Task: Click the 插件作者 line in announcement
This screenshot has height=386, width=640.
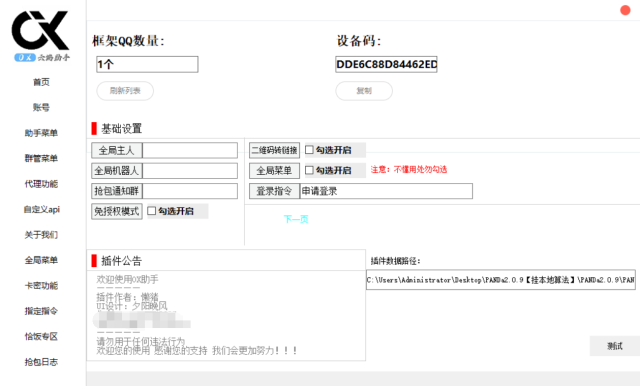Action: 127,297
